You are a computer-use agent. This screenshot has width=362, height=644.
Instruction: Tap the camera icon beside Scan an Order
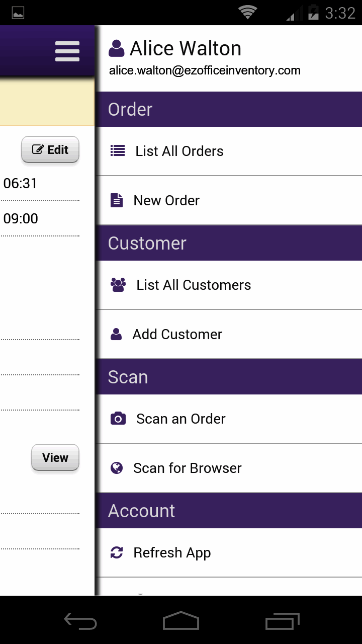118,419
